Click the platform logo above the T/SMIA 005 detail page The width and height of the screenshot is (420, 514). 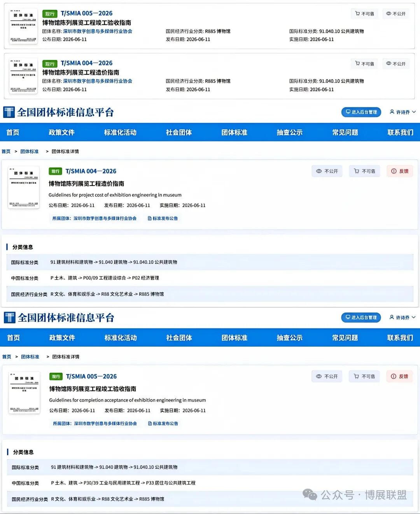click(x=59, y=318)
